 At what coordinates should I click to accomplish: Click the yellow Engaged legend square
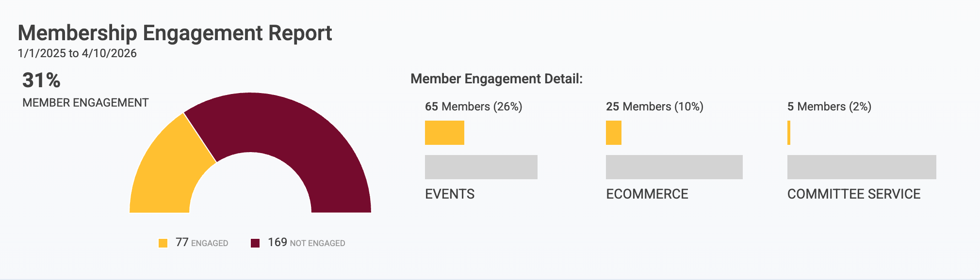coord(163,243)
